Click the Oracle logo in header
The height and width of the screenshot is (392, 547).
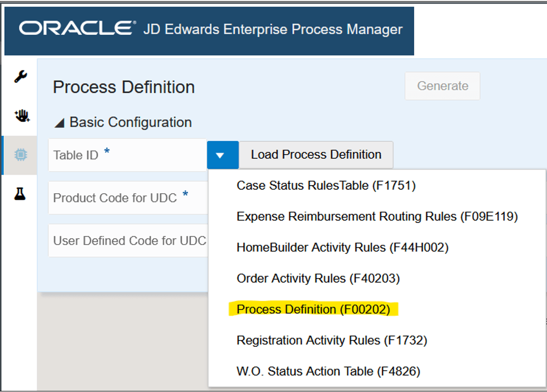coord(77,28)
